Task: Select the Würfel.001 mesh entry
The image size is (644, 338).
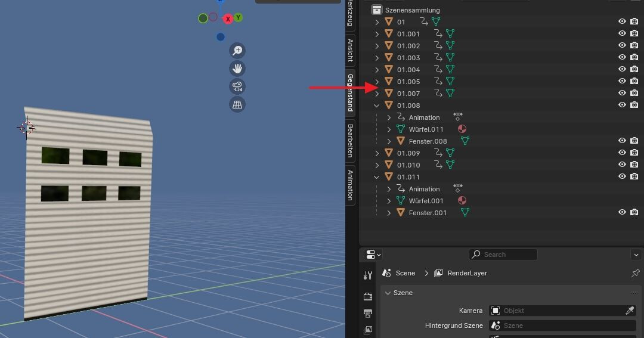Action: [426, 201]
